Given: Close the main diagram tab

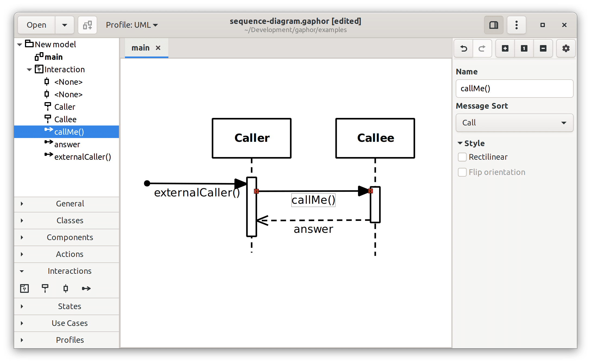Looking at the screenshot, I should coord(158,48).
